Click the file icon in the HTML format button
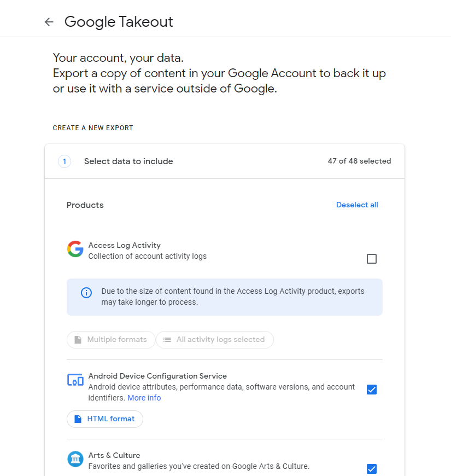The height and width of the screenshot is (476, 451). pos(78,419)
